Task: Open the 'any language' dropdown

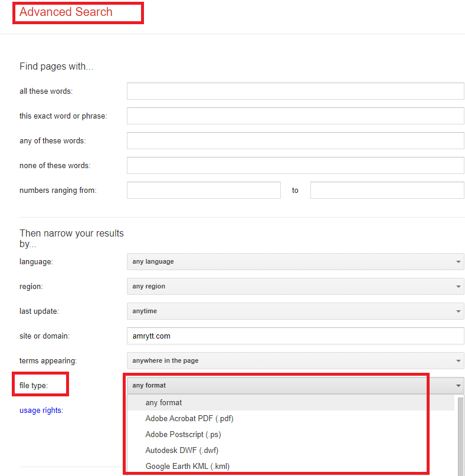Action: (x=295, y=262)
